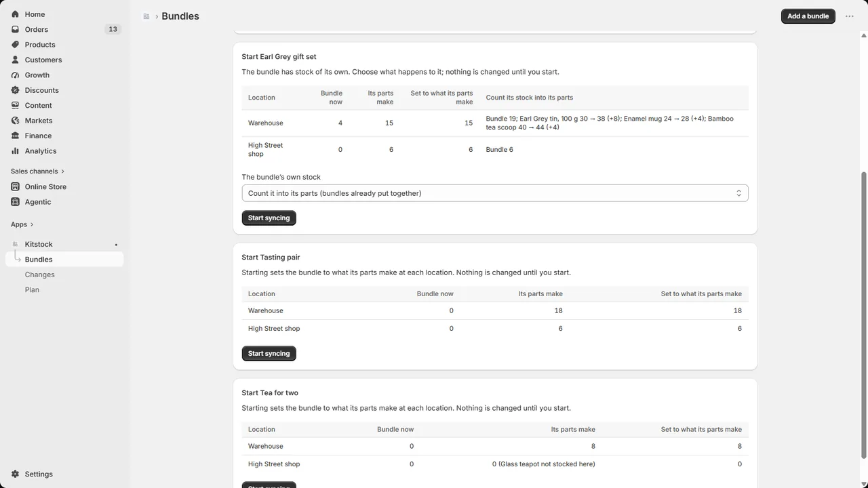Click High Street shop row in Tea for two
This screenshot has width=868, height=488.
point(495,464)
